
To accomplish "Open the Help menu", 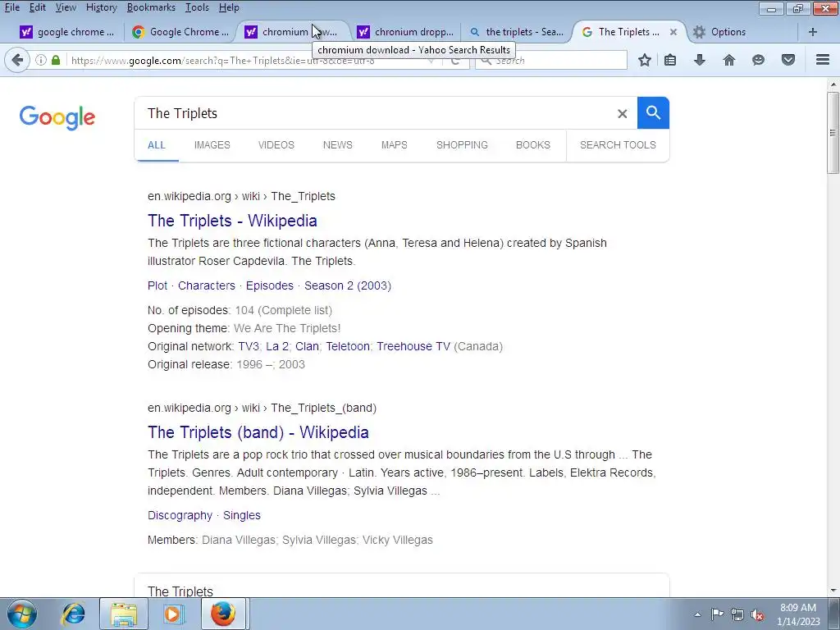I will [x=229, y=7].
